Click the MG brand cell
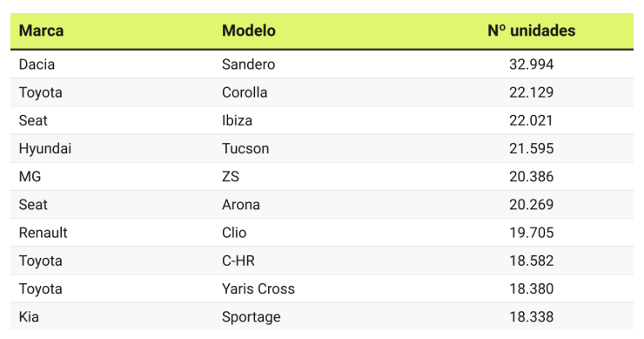 click(30, 177)
